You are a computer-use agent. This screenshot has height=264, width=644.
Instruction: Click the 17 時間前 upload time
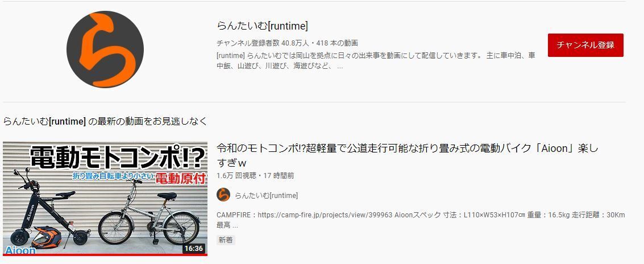point(277,176)
